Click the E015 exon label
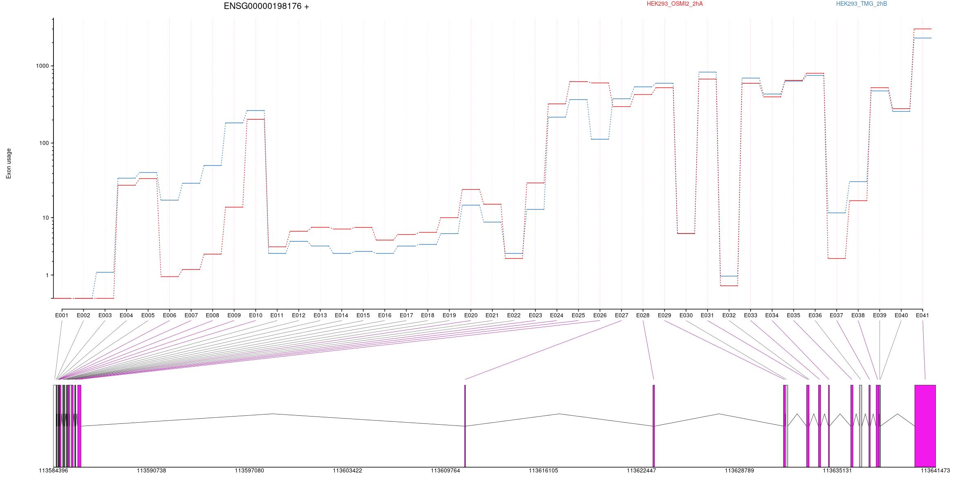This screenshot has height=490, width=980. (x=363, y=315)
